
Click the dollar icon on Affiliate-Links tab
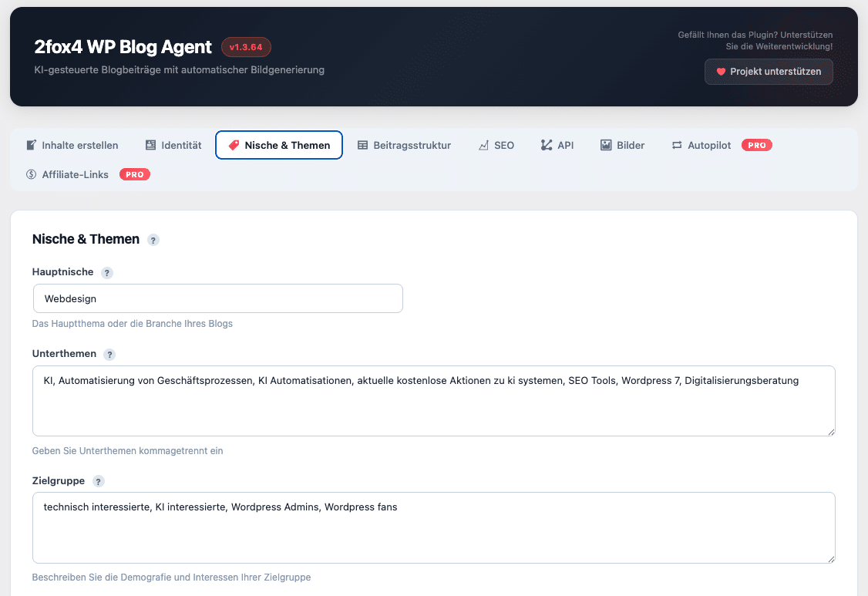[31, 174]
